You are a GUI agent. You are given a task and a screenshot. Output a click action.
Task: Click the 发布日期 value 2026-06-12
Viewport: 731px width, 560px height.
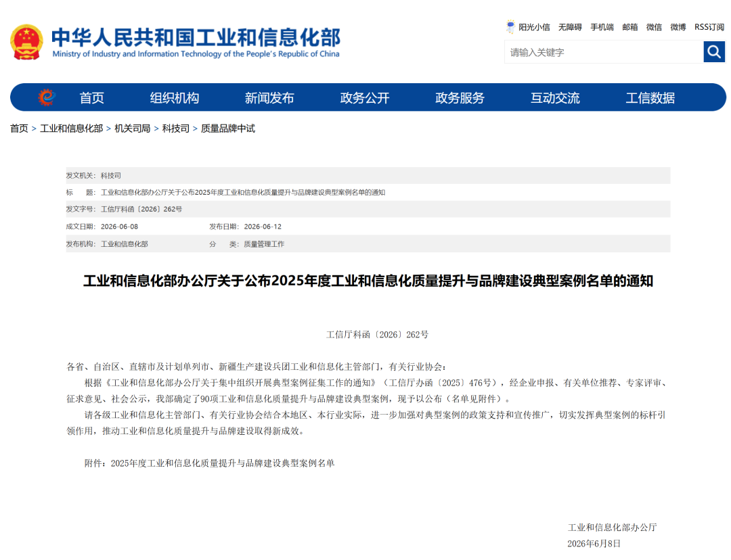click(263, 227)
